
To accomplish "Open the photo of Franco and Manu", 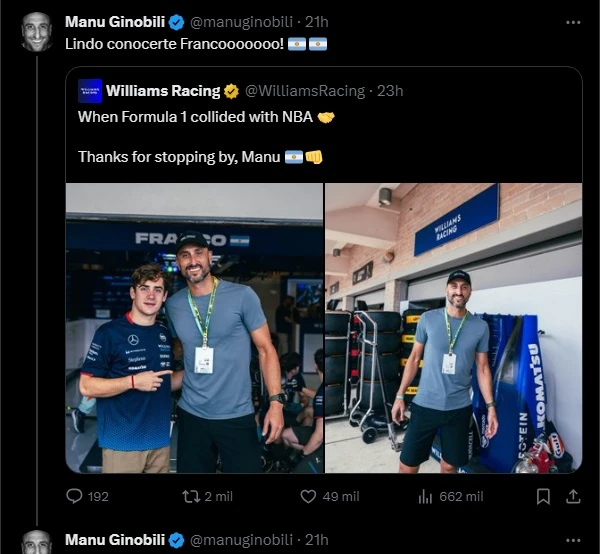I will (x=194, y=327).
